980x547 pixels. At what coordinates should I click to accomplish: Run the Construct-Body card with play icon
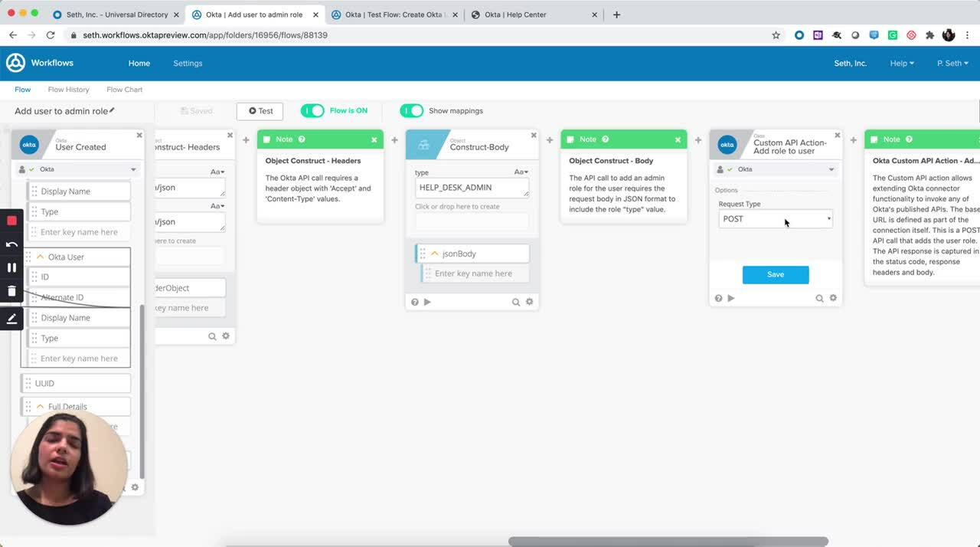click(427, 302)
